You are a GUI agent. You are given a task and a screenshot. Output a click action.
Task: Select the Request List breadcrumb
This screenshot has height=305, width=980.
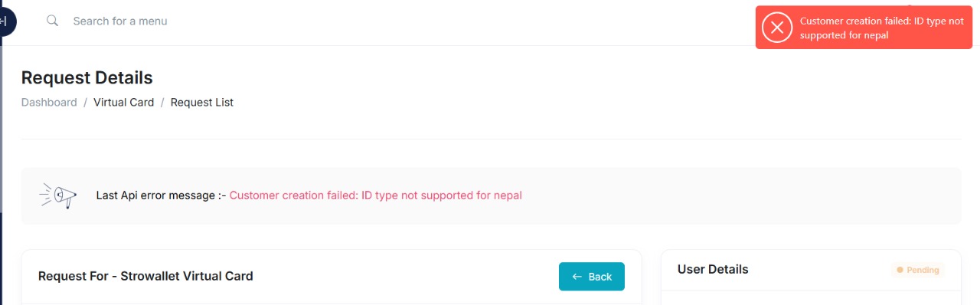pyautogui.click(x=202, y=102)
